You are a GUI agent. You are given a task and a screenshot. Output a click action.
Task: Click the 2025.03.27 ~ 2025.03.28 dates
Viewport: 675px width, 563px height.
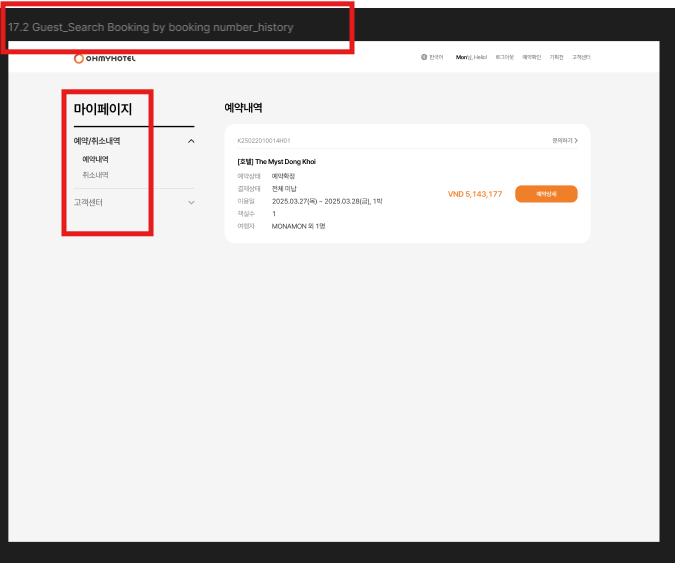pyautogui.click(x=327, y=201)
